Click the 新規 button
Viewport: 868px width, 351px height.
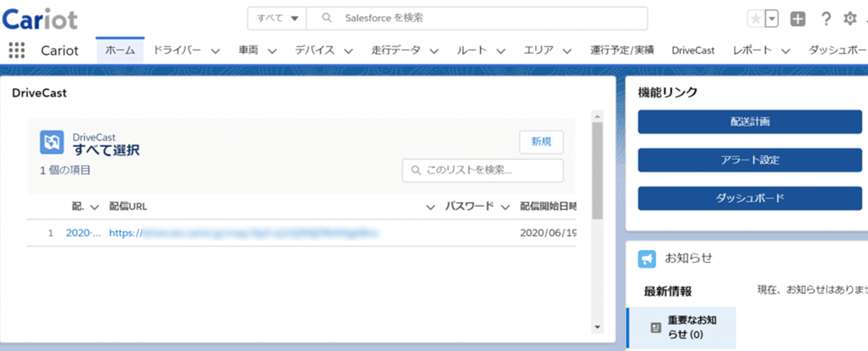(541, 142)
